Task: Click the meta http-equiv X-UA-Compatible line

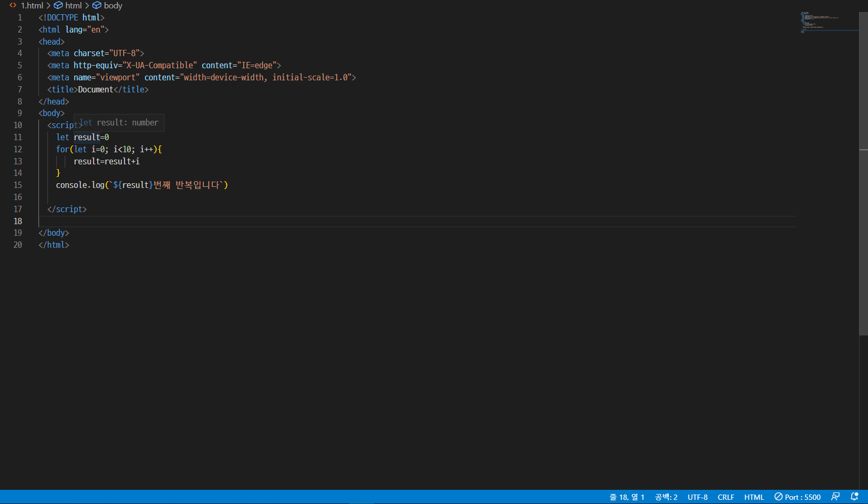Action: [x=164, y=65]
